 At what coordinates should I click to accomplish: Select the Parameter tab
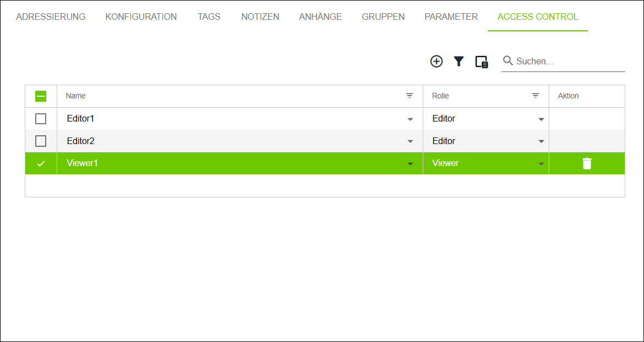(451, 16)
